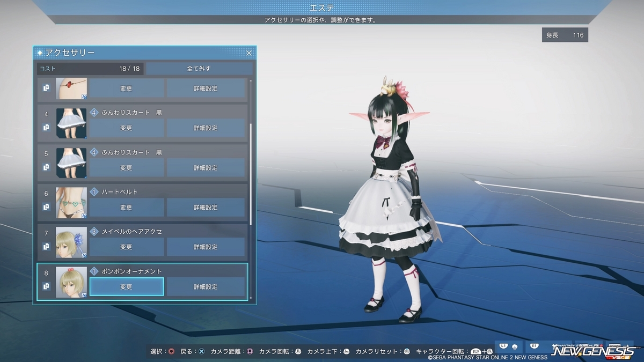644x362 pixels.
Task: Click the ハートベルト name label
Action: point(120,192)
